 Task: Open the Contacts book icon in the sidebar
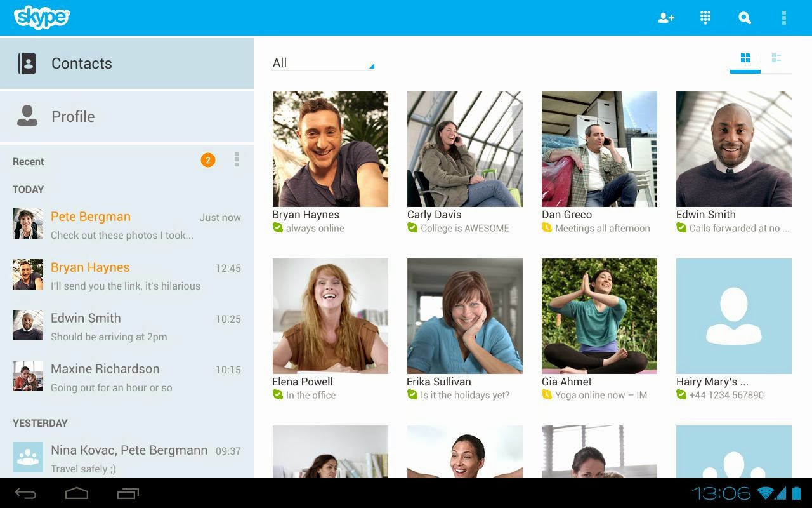26,63
